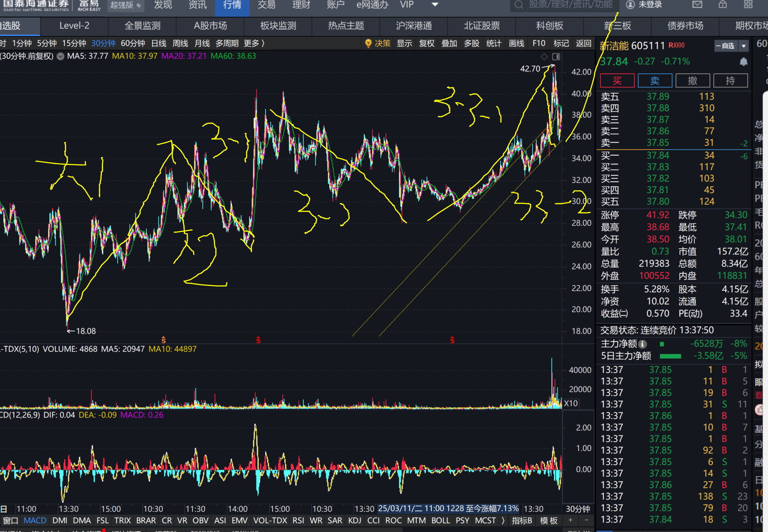Click the plus zoom-in chart button
The width and height of the screenshot is (768, 532).
[570, 520]
